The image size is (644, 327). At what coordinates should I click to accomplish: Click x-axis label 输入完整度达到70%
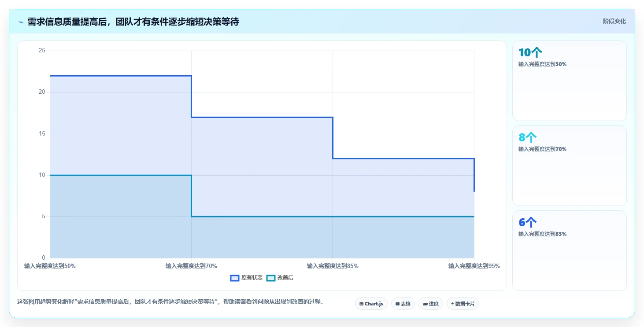(x=191, y=266)
